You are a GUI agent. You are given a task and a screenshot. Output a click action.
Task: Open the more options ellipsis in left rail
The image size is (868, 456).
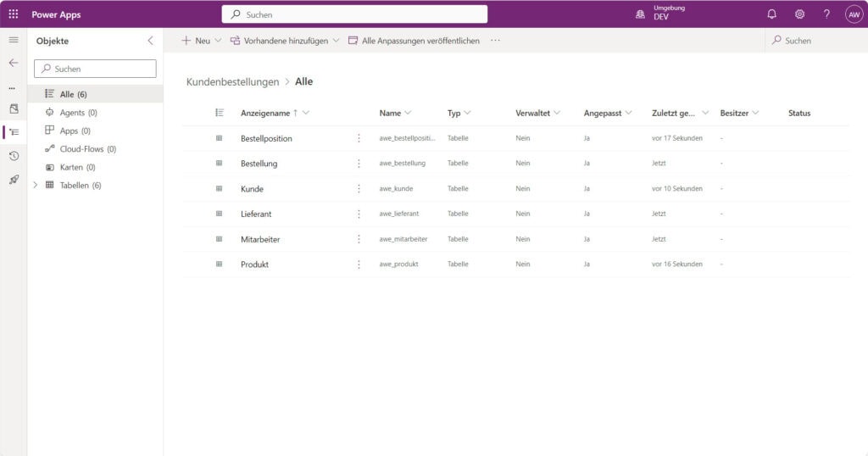(x=12, y=88)
